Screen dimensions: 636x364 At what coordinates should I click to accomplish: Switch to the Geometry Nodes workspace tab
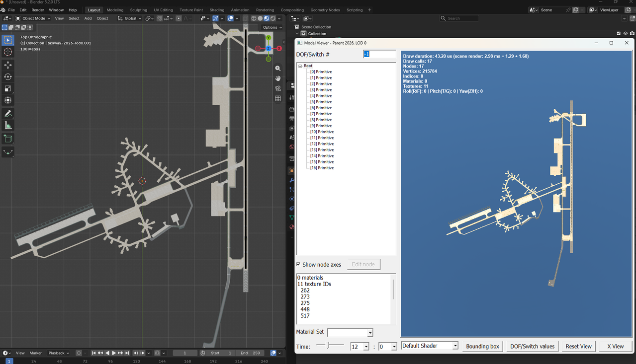[325, 10]
